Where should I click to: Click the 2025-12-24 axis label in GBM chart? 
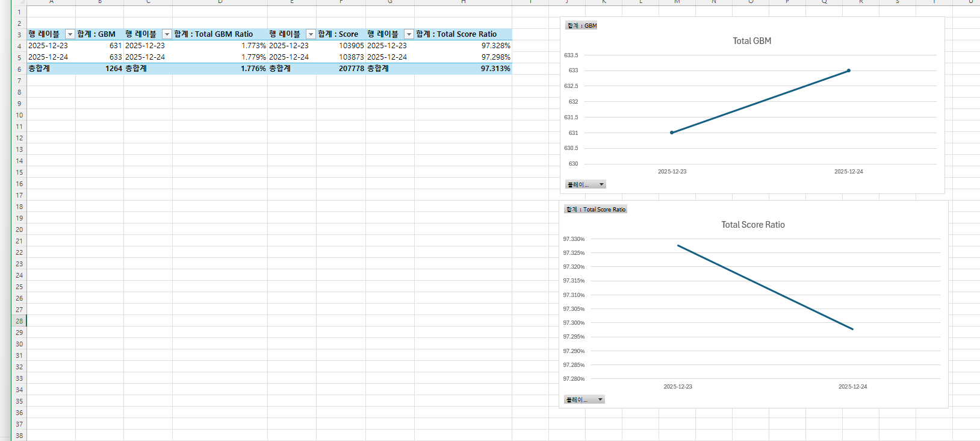(x=848, y=172)
